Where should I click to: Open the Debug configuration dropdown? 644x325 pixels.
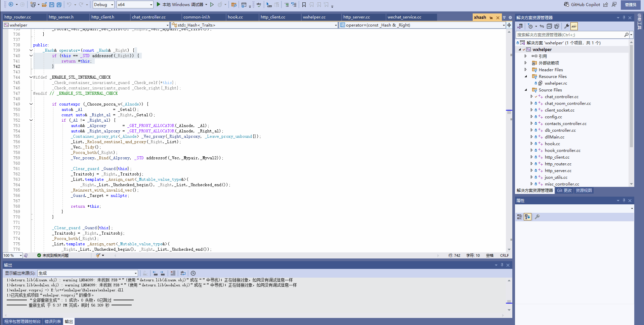click(x=103, y=4)
